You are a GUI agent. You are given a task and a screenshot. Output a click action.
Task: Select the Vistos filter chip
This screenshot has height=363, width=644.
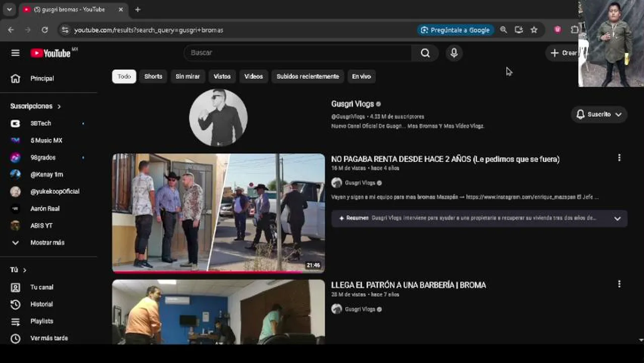pyautogui.click(x=222, y=77)
